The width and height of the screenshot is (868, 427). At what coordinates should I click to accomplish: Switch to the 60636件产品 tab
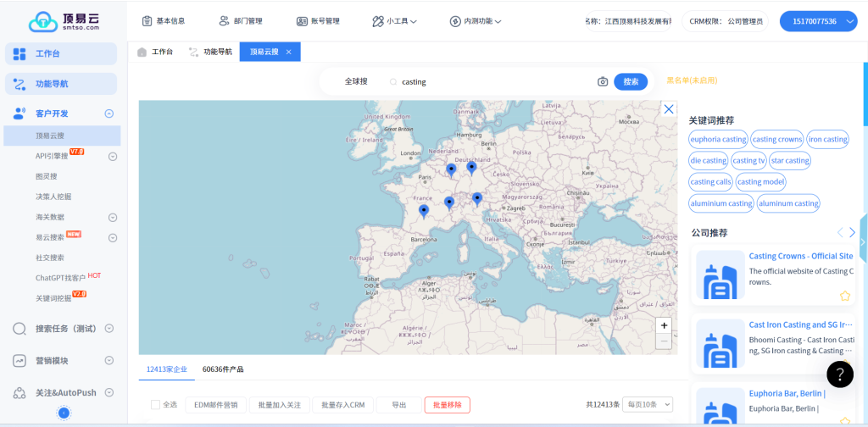tap(222, 369)
